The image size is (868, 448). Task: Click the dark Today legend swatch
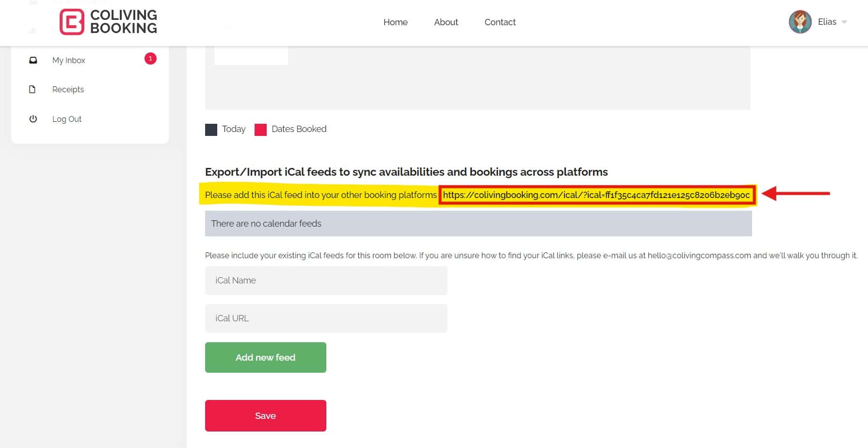[x=211, y=130]
